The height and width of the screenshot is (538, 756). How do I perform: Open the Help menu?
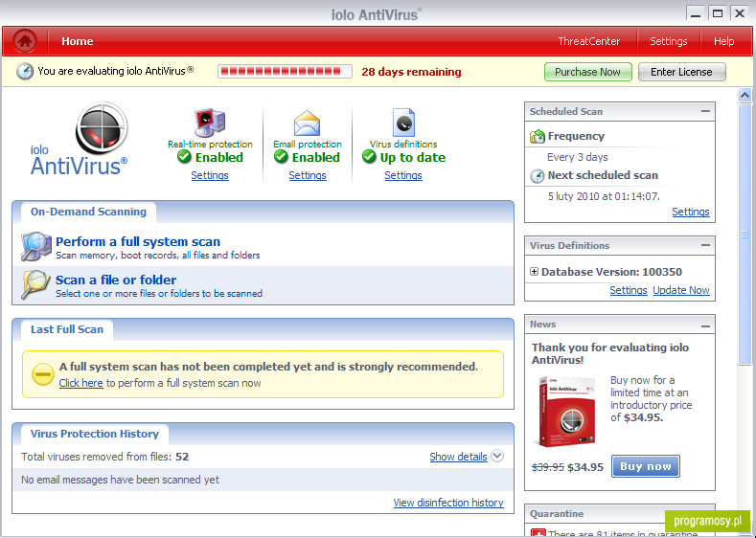723,41
